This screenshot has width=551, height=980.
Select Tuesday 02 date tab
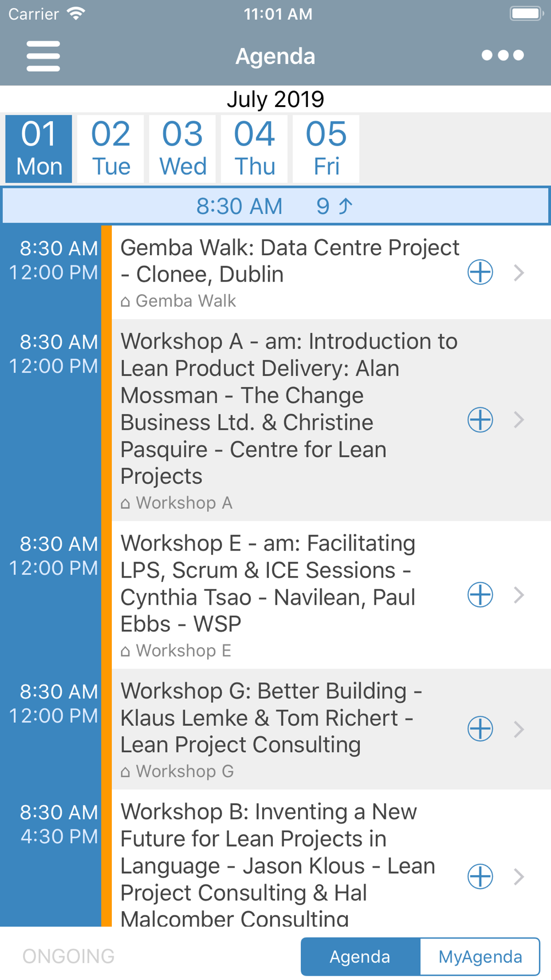pyautogui.click(x=111, y=149)
